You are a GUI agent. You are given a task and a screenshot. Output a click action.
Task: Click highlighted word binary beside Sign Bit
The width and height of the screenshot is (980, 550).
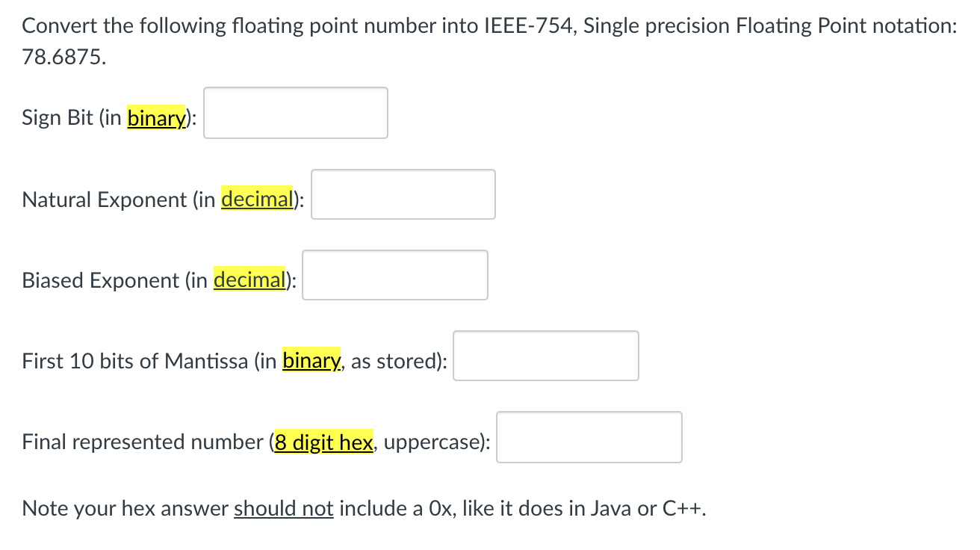point(156,118)
